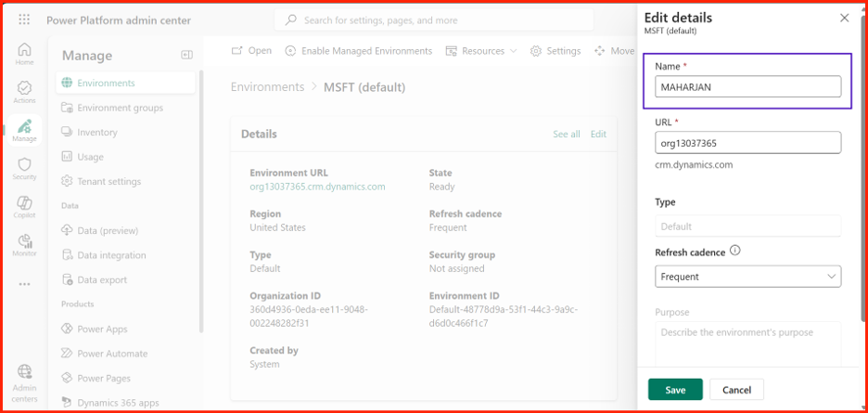Open Settings in the command bar

[x=555, y=51]
